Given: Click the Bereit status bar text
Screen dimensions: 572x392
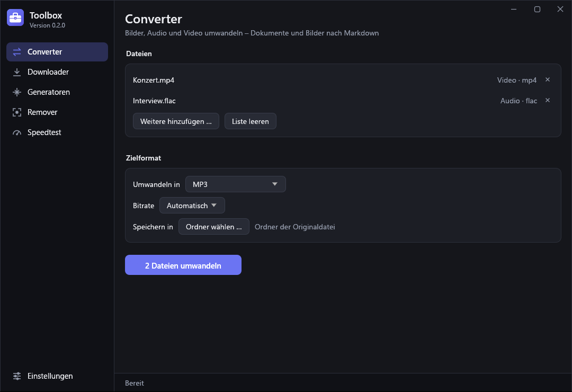Looking at the screenshot, I should pos(134,383).
